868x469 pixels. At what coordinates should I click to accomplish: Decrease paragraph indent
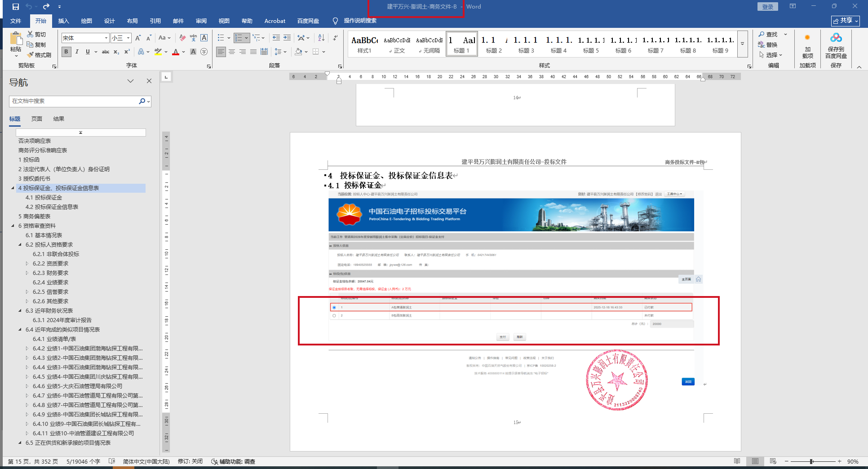[x=276, y=38]
